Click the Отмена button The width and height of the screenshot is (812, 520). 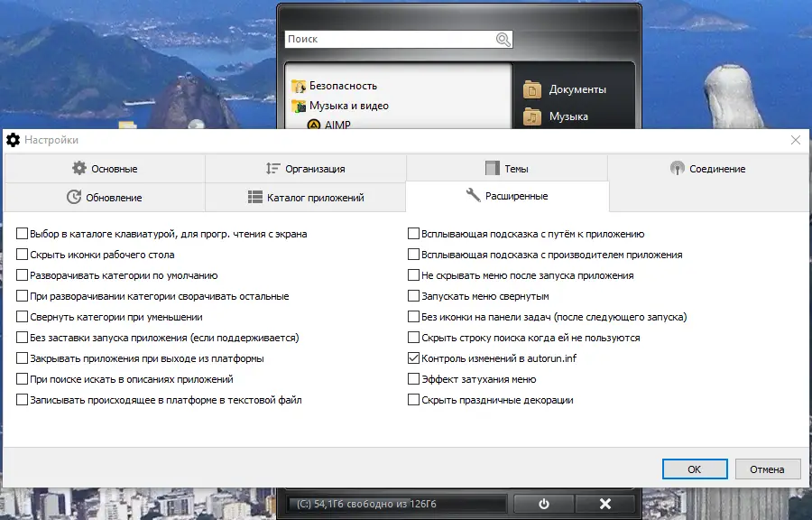point(768,469)
